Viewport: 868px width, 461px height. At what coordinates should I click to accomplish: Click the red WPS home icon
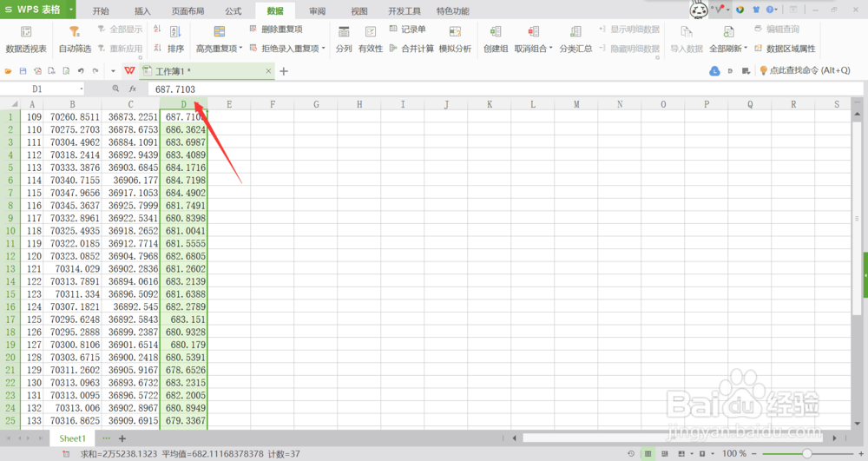pyautogui.click(x=129, y=70)
